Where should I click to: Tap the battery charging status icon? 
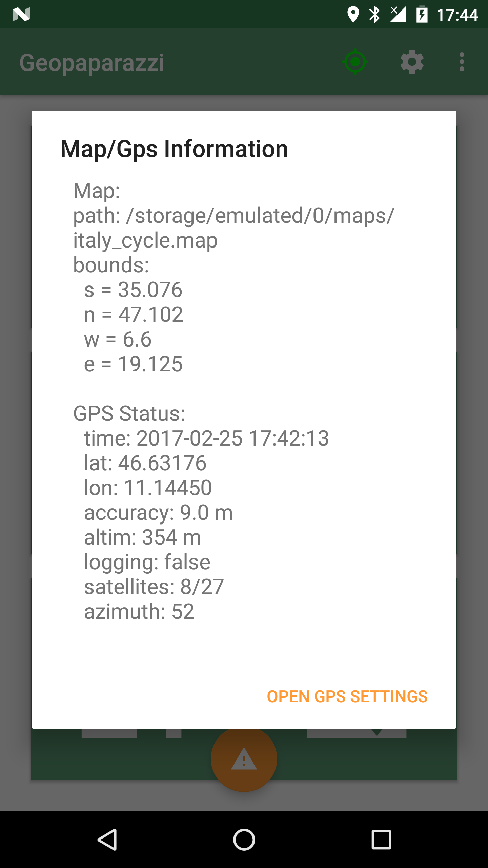point(422,15)
